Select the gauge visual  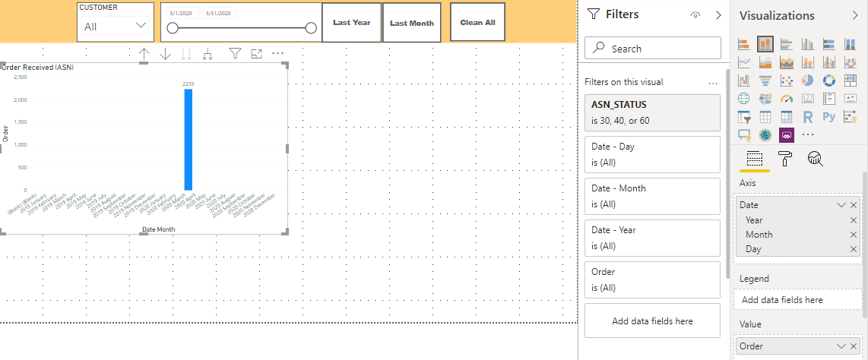(787, 99)
